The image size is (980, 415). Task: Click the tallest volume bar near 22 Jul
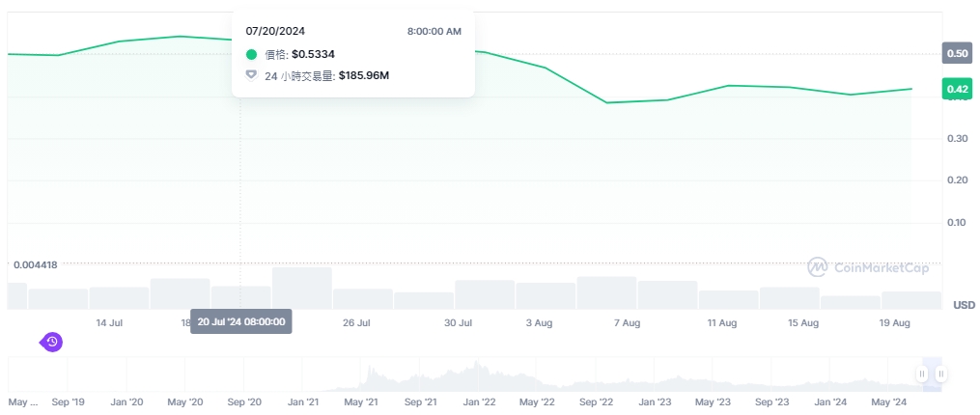pos(302,288)
